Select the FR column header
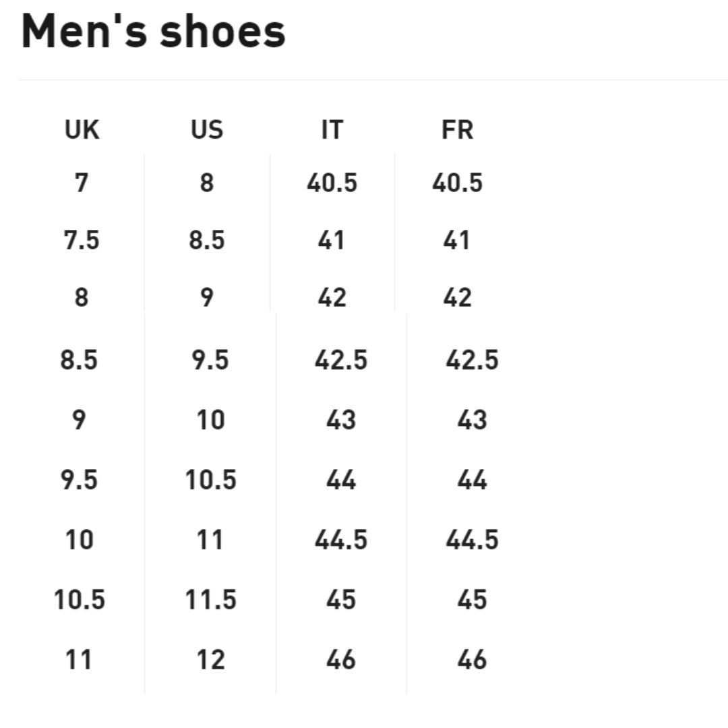The height and width of the screenshot is (728, 728). pyautogui.click(x=457, y=129)
